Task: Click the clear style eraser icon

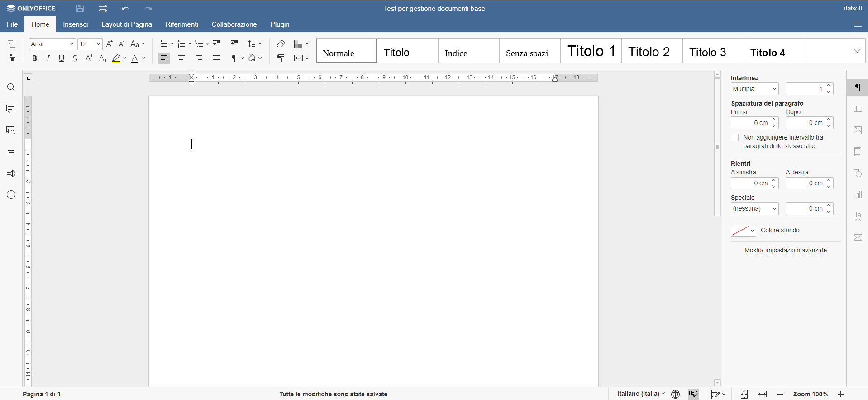Action: pyautogui.click(x=281, y=44)
